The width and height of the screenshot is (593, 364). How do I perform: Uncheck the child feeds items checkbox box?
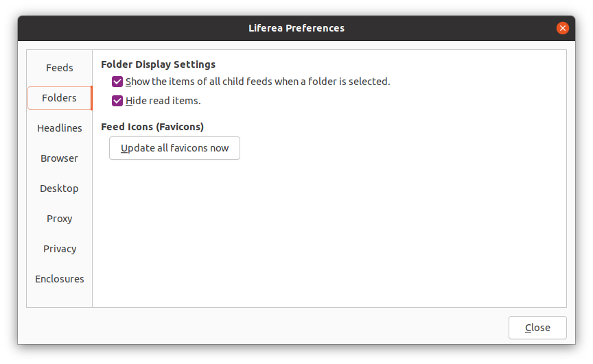tap(117, 82)
